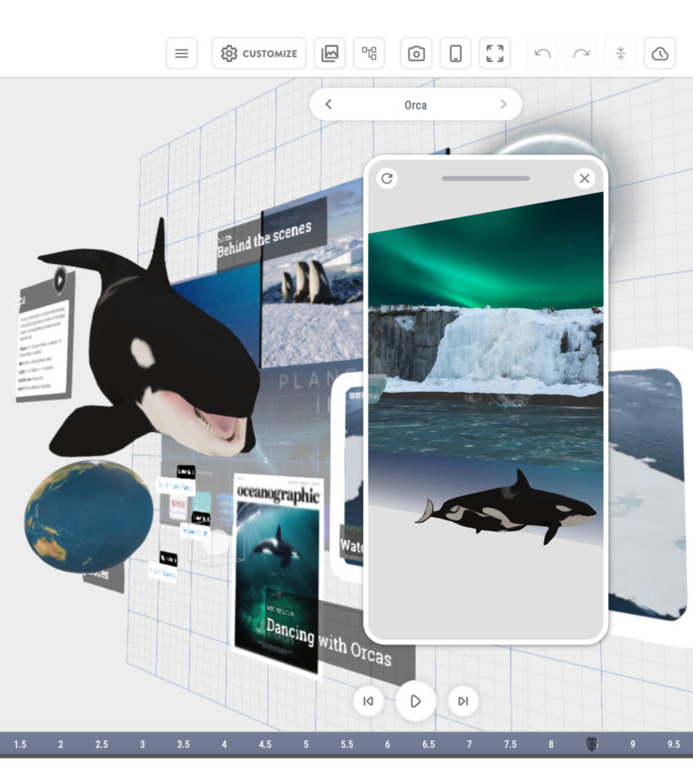The image size is (693, 784).
Task: Open the Customize settings
Action: click(x=259, y=53)
